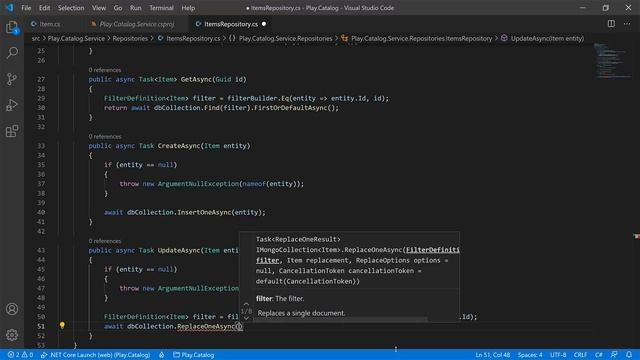The image size is (640, 360).
Task: Expand the Play.Catalog.Service folder breadcrumb
Action: point(76,38)
